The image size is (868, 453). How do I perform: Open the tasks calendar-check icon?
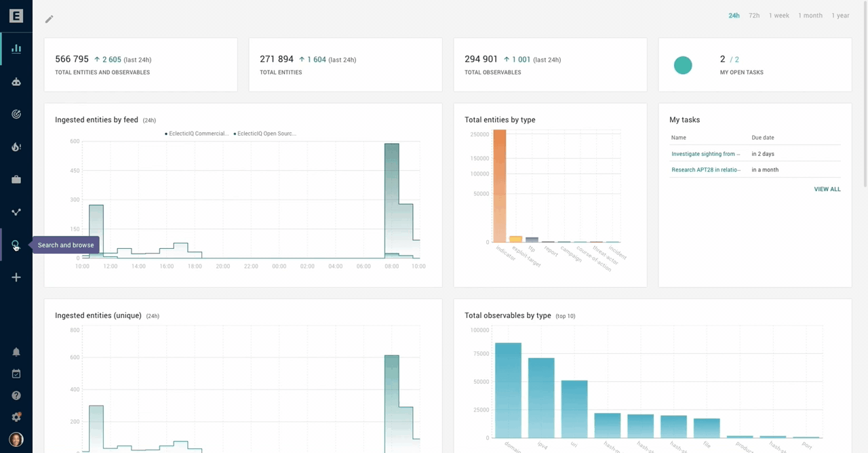pyautogui.click(x=16, y=374)
